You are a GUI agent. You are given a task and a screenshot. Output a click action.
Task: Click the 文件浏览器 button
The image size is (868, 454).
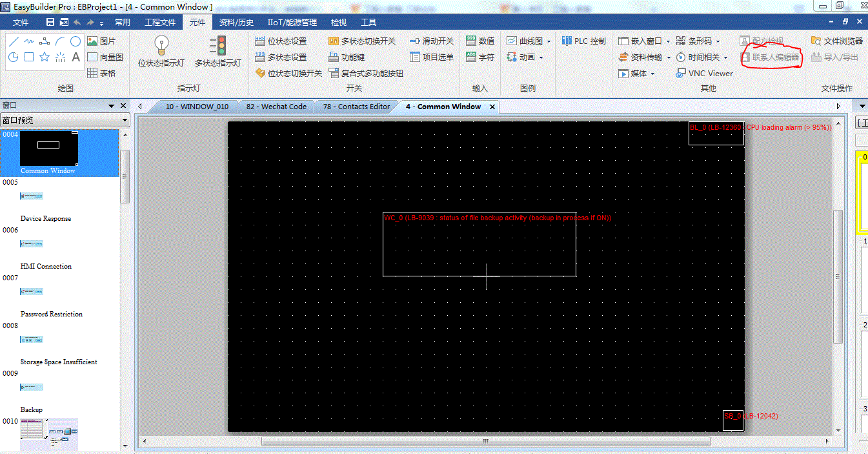[836, 41]
